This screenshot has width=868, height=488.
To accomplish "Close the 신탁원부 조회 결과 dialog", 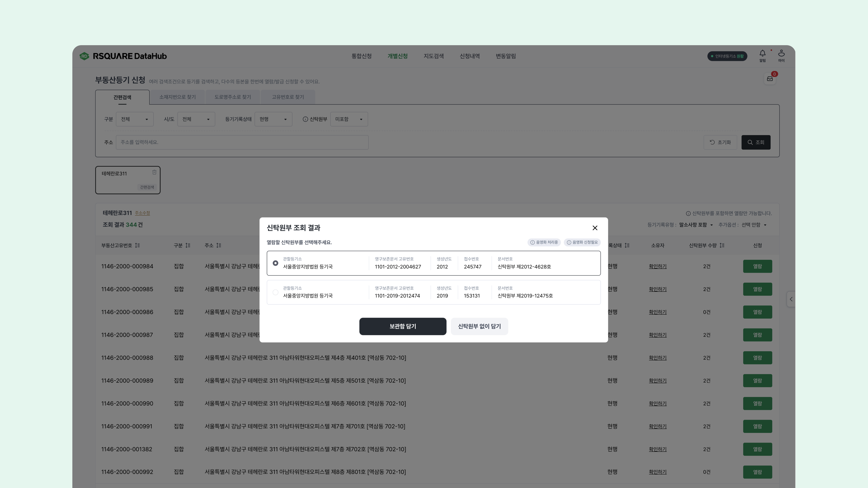I will (x=595, y=228).
